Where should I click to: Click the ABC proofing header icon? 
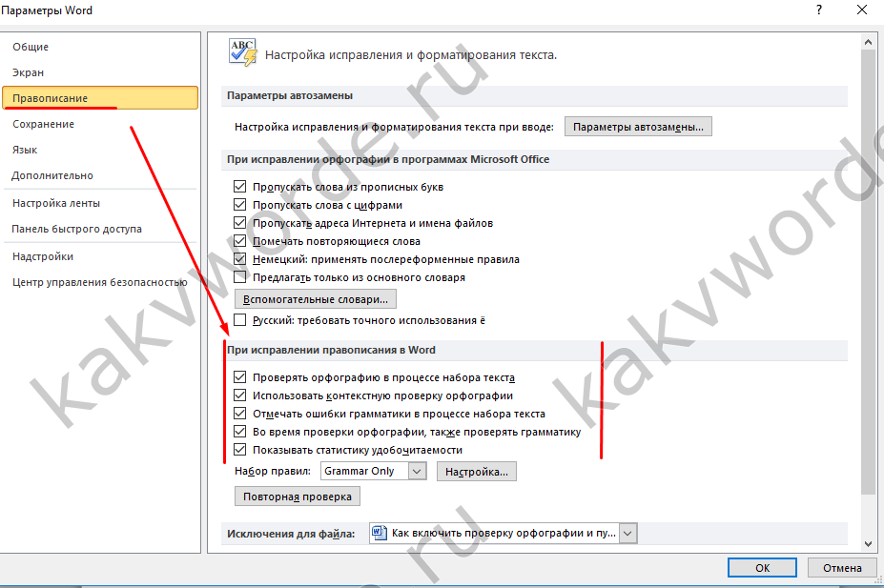click(243, 53)
